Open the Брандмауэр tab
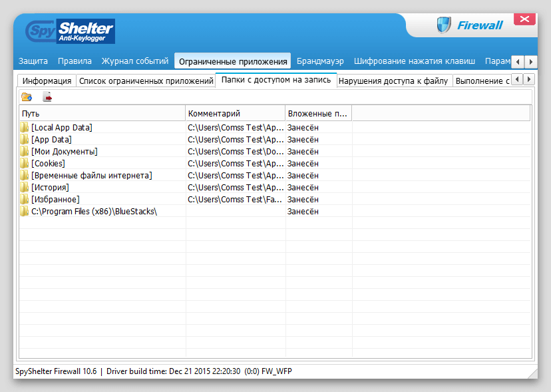 [x=320, y=61]
